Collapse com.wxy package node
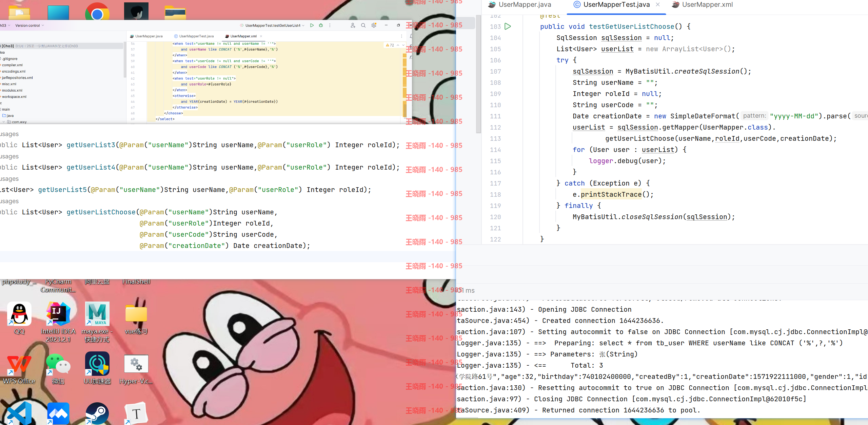Screen dimensions: 868x425 (4, 122)
